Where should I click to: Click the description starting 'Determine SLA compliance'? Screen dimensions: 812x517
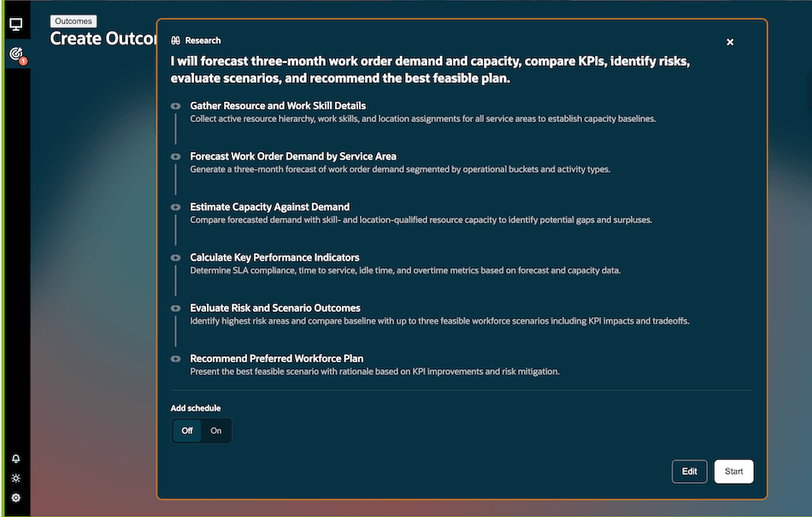405,270
